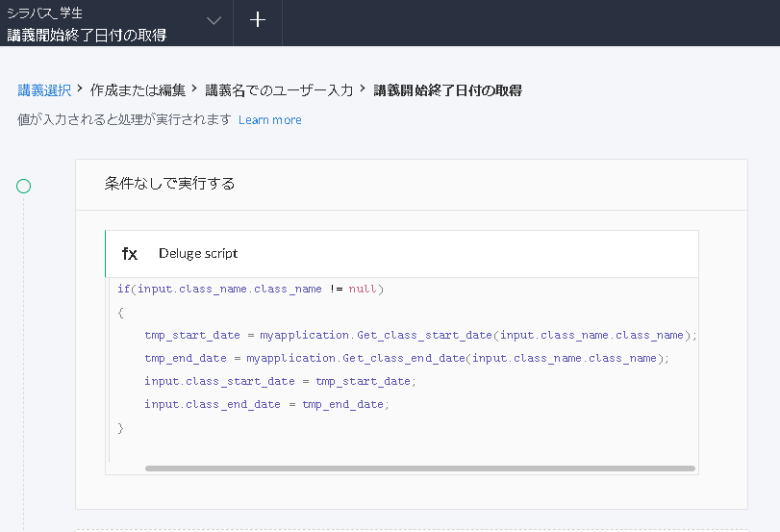Screen dimensions: 780x532
Task: Click the fx Deluge script icon
Action: 130,254
